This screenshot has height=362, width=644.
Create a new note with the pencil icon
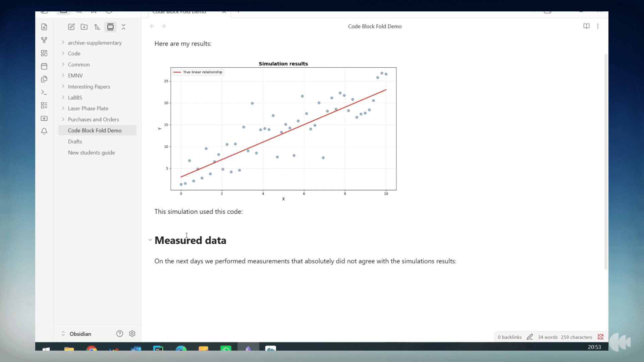[x=71, y=27]
